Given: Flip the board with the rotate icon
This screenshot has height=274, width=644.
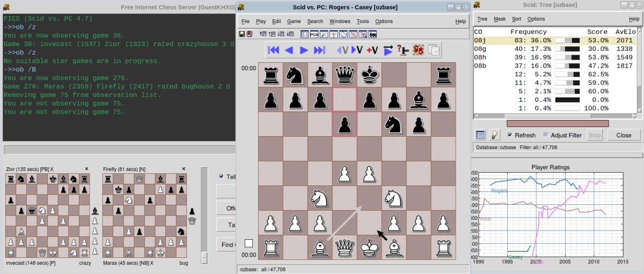Looking at the screenshot, I should [x=418, y=50].
